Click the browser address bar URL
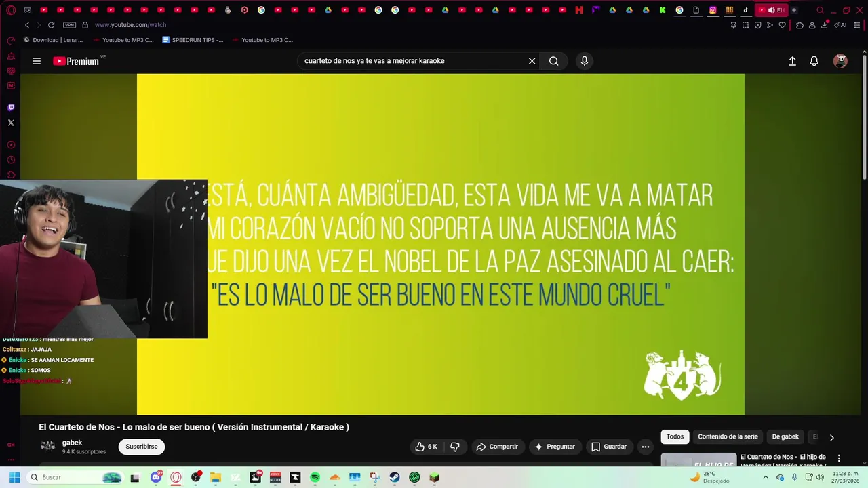 tap(130, 25)
